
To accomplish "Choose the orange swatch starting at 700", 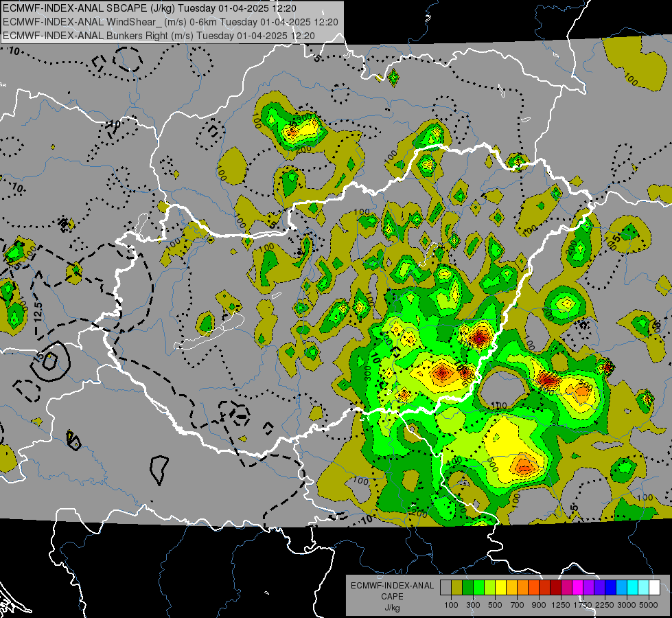I will [x=523, y=587].
